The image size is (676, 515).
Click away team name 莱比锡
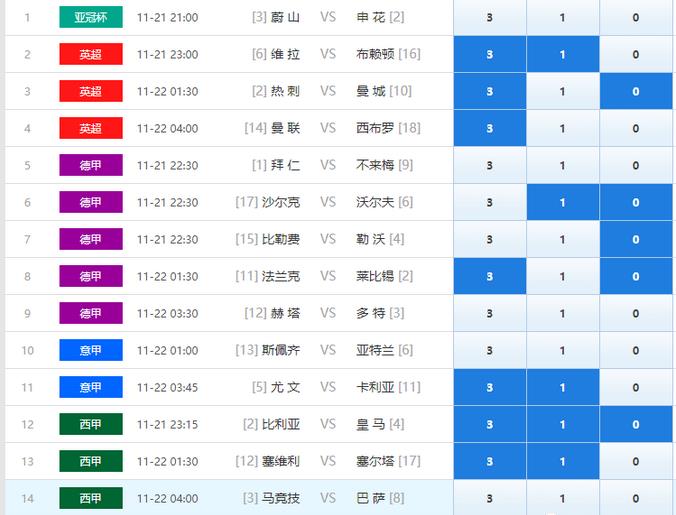[x=375, y=276]
